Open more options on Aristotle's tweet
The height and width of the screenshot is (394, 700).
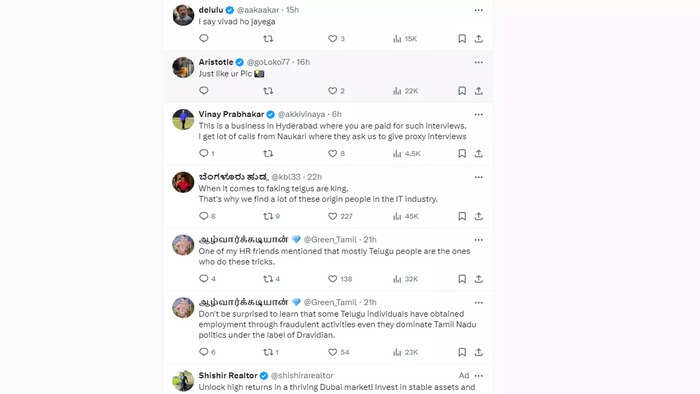[479, 62]
